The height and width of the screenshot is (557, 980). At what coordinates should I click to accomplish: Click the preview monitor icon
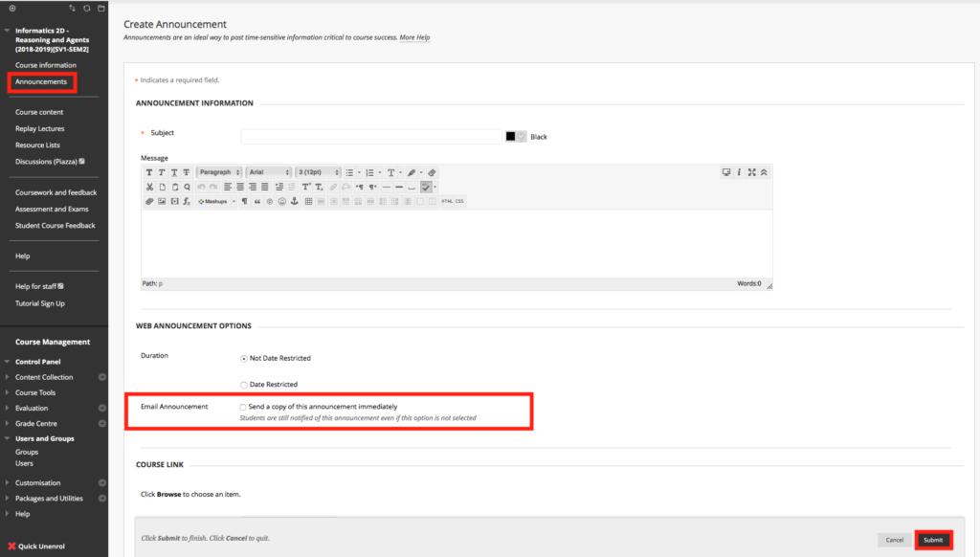(726, 172)
